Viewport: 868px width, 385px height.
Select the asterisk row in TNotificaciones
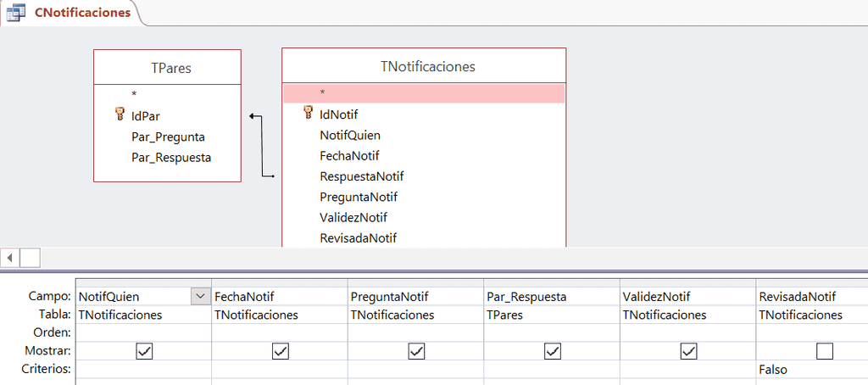(x=424, y=92)
